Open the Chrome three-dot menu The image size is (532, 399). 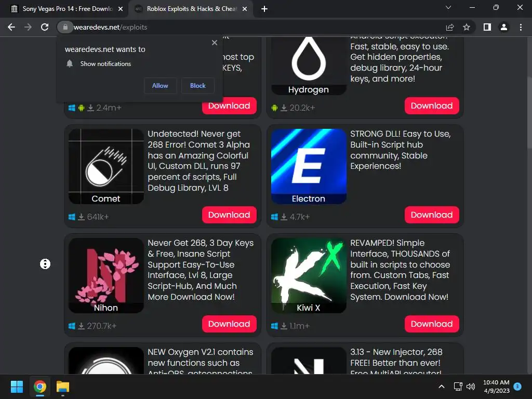(521, 27)
